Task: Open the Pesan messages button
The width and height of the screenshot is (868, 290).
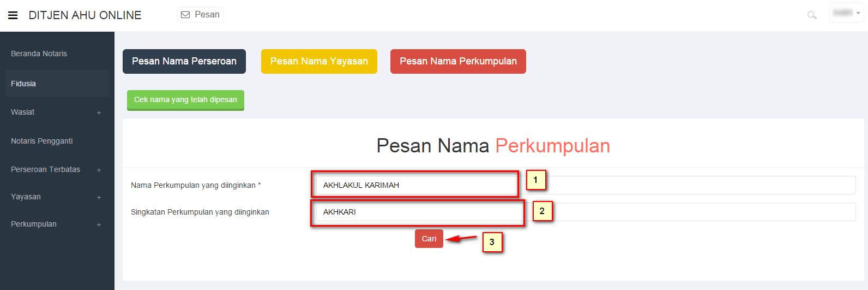Action: 200,15
